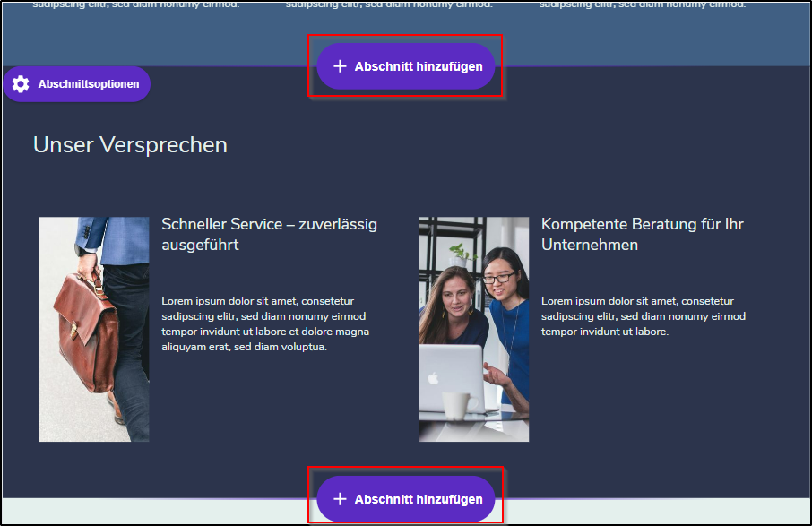The width and height of the screenshot is (812, 526).
Task: Click the right column text in the top section
Action: [x=643, y=5]
